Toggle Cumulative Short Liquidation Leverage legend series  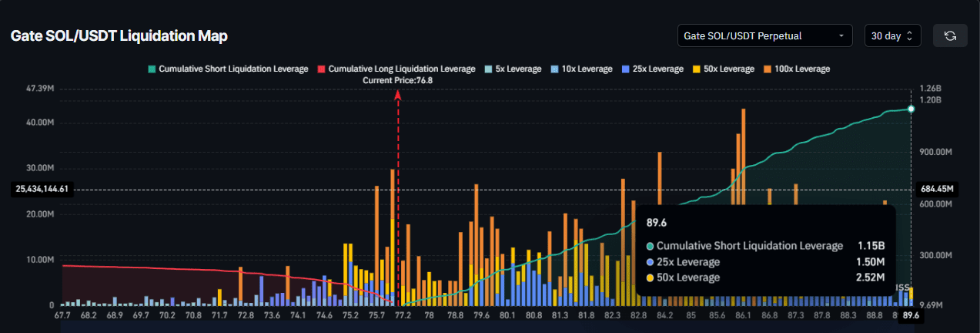click(x=228, y=69)
